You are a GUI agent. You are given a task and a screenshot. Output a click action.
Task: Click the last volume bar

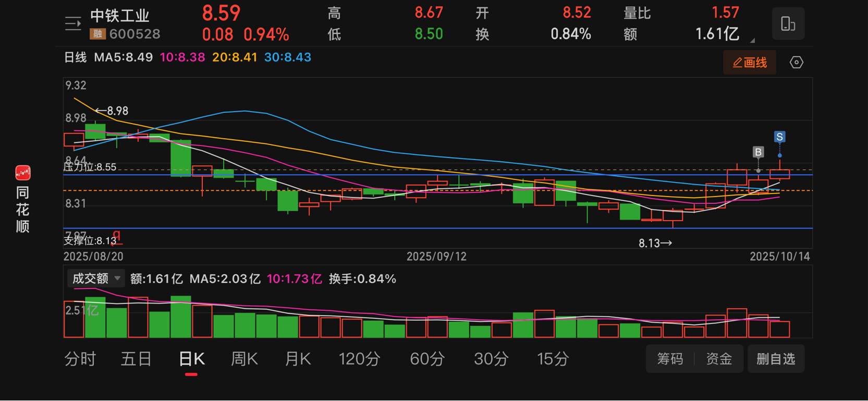click(x=780, y=330)
